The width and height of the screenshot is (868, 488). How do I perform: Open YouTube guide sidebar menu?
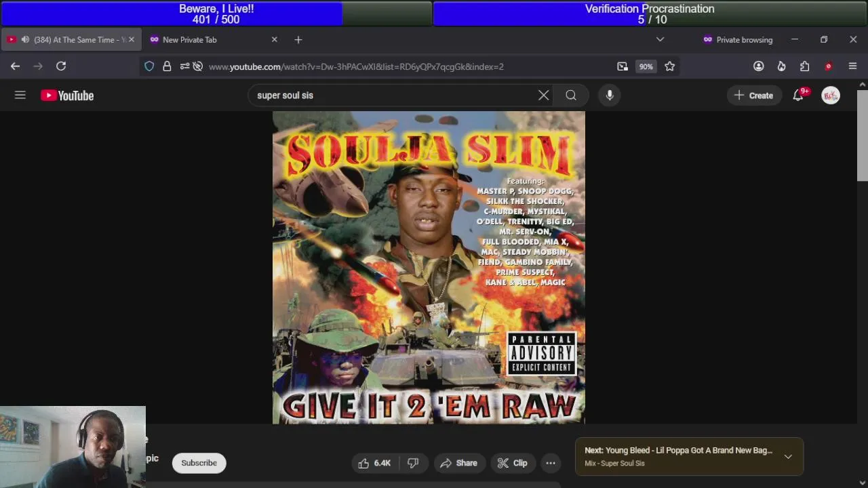point(20,96)
